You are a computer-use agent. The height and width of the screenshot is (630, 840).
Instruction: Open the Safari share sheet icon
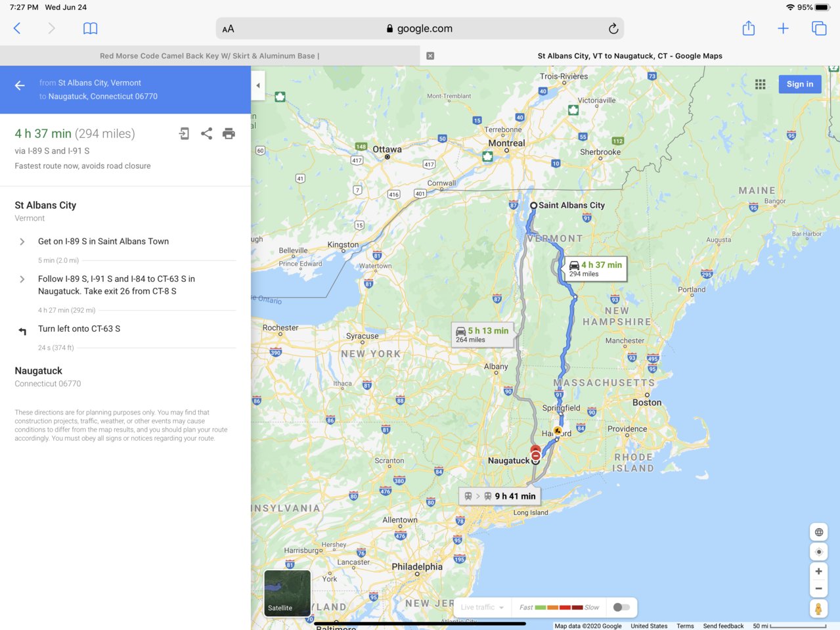coord(749,28)
